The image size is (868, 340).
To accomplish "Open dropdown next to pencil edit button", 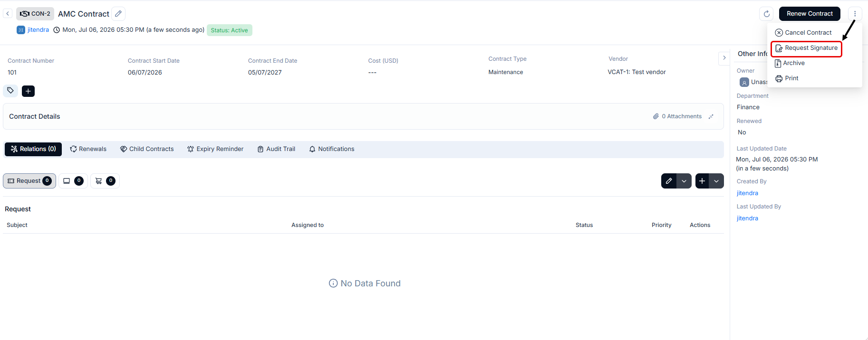I will (684, 181).
